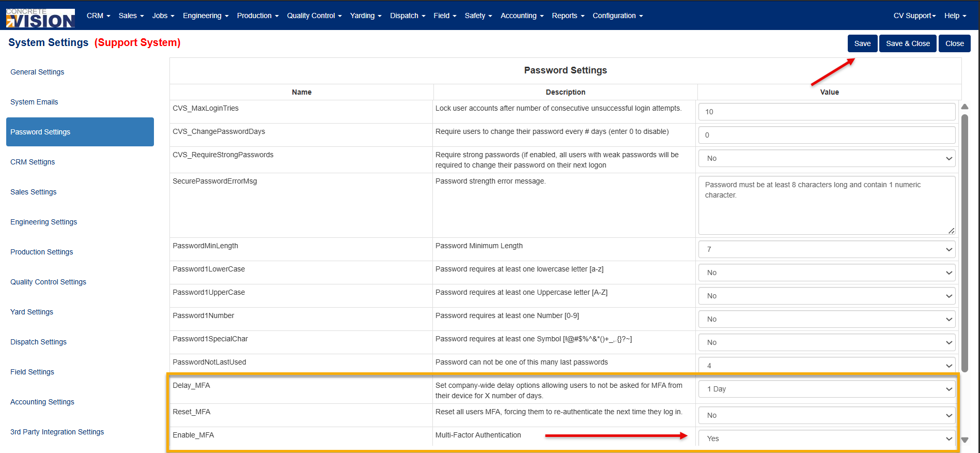The image size is (980, 453).
Task: Click the Save button
Action: pyautogui.click(x=862, y=43)
